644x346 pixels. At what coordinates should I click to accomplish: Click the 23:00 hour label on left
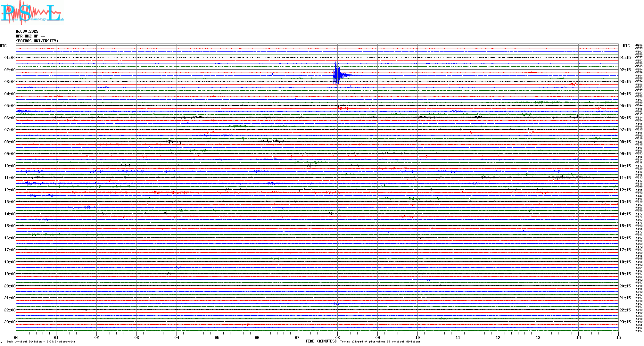(10, 322)
